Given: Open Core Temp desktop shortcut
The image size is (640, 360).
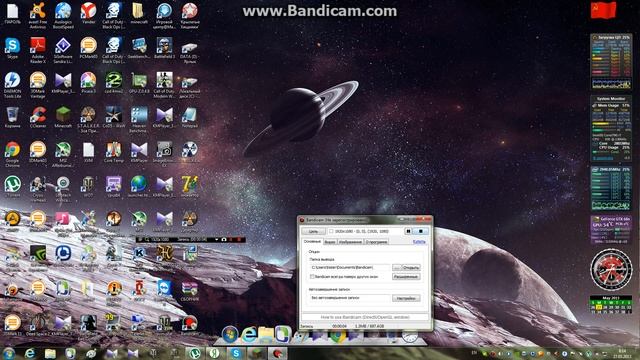Looking at the screenshot, I should click(113, 152).
